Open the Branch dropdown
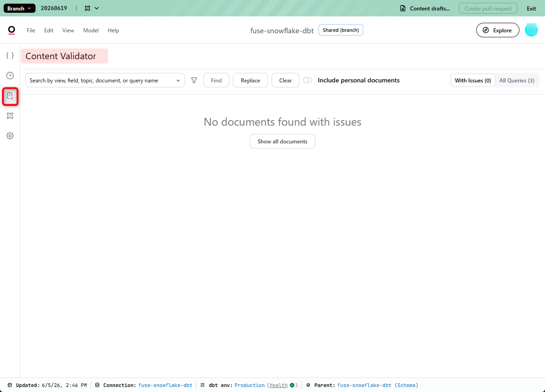Viewport: 545px width, 392px height. coord(20,8)
